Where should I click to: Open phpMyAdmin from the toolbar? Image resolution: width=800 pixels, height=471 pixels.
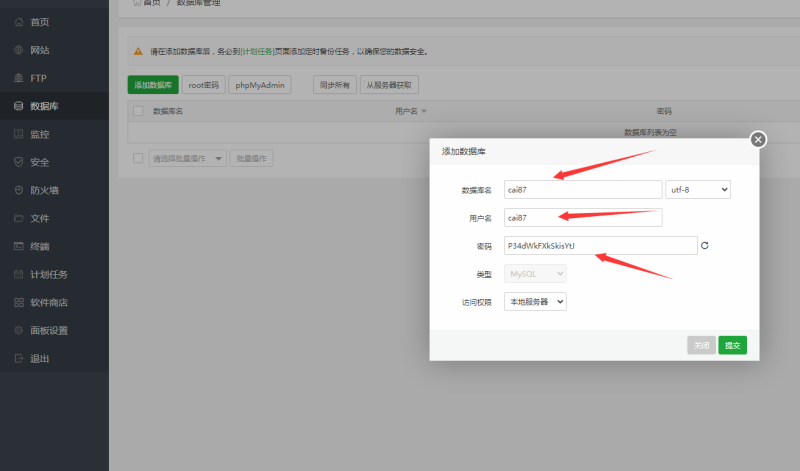(260, 85)
